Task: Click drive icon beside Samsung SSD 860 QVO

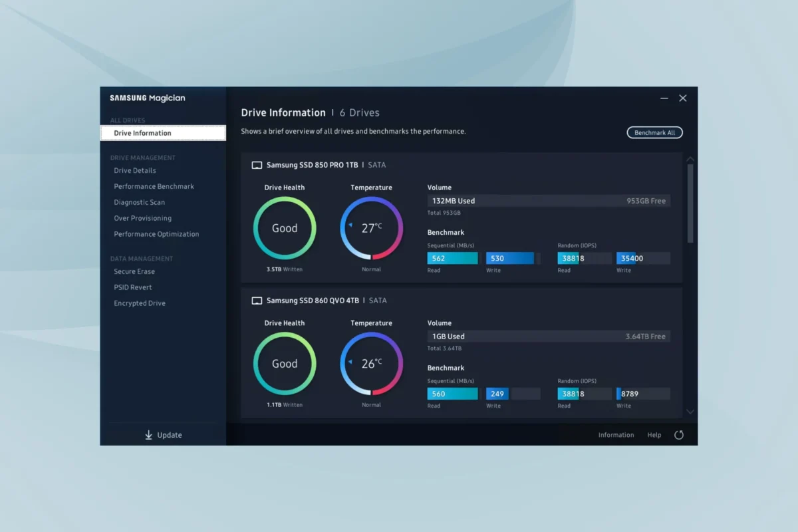Action: (x=257, y=301)
